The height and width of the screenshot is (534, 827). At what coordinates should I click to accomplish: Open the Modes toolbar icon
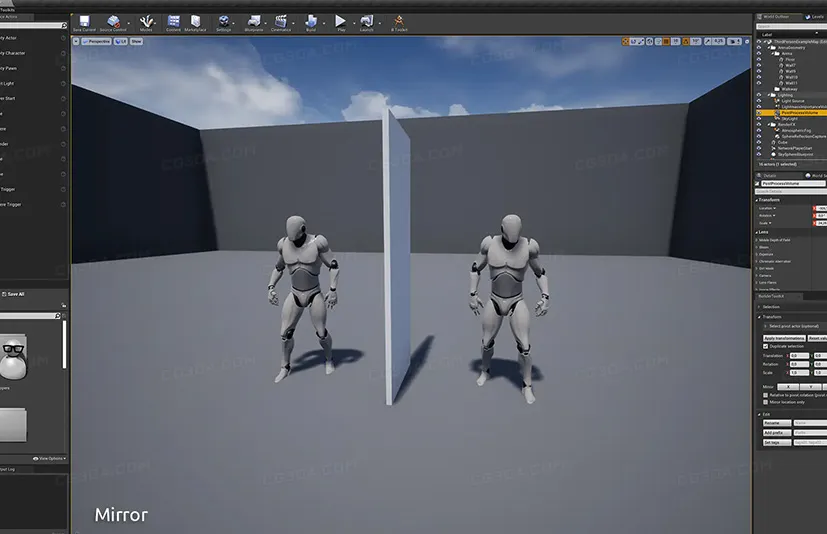(146, 23)
